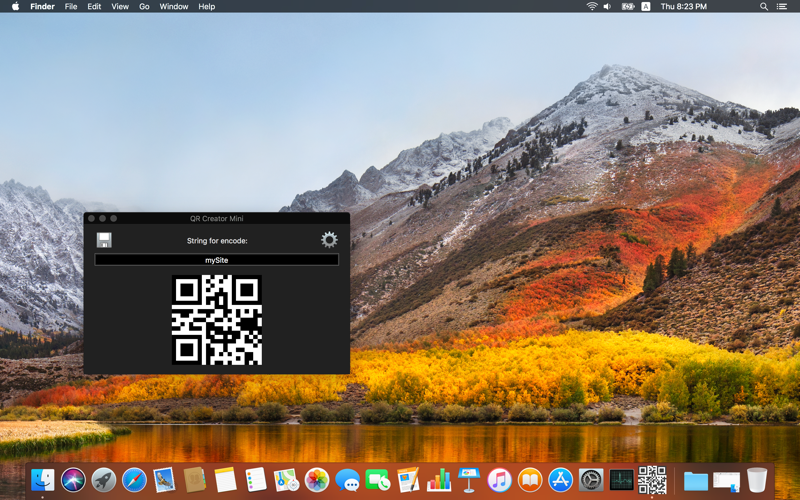Open the Photos app in Dock

pyautogui.click(x=317, y=480)
